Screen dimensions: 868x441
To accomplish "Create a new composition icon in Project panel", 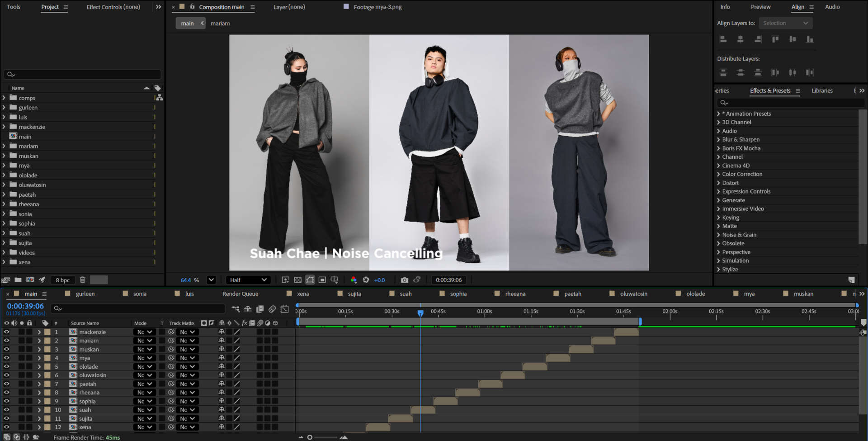I will click(30, 280).
